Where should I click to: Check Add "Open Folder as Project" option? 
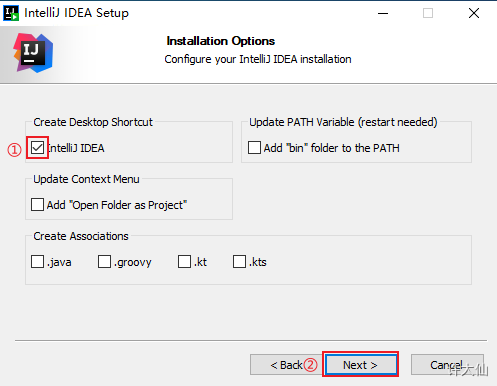[x=37, y=205]
